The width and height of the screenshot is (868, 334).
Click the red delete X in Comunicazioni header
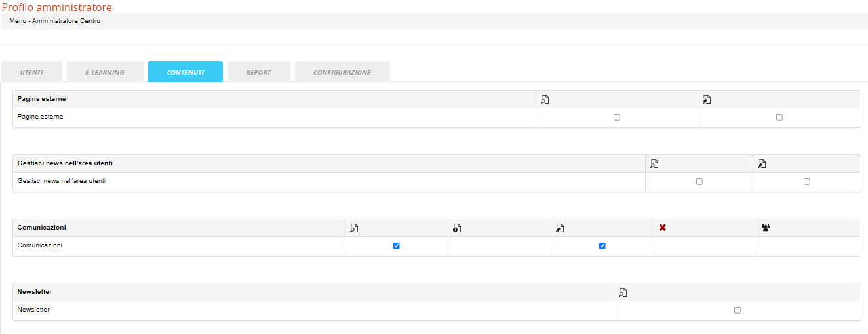pyautogui.click(x=663, y=228)
